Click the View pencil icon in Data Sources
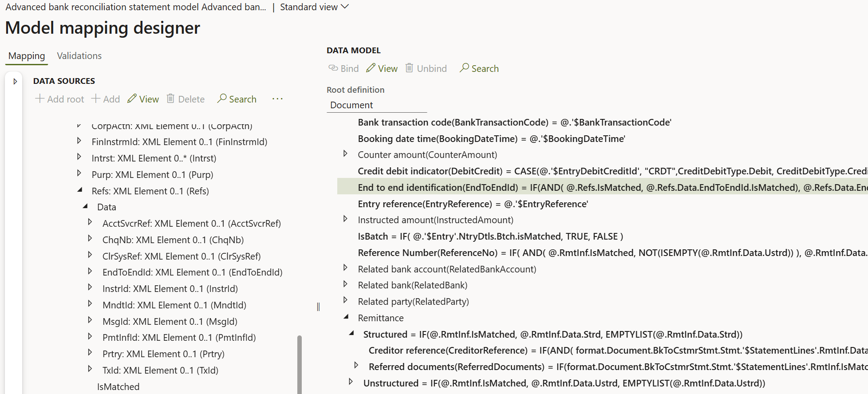Viewport: 868px width, 394px height. tap(132, 99)
